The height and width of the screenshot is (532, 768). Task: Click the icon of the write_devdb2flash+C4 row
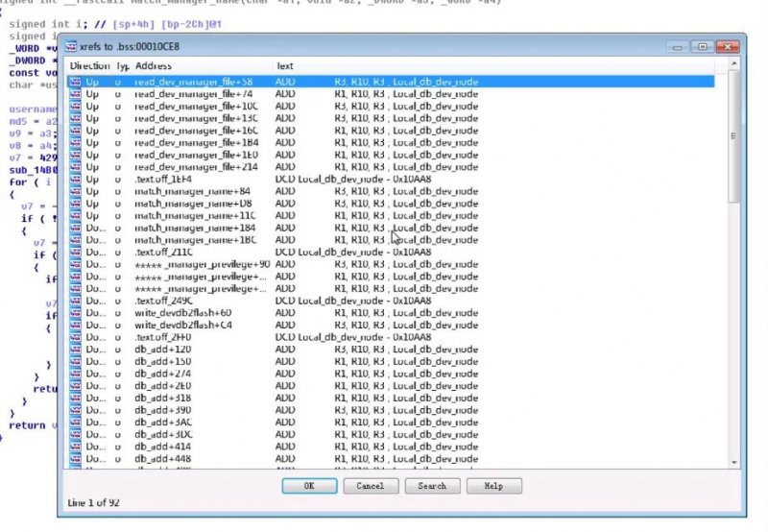click(x=75, y=326)
